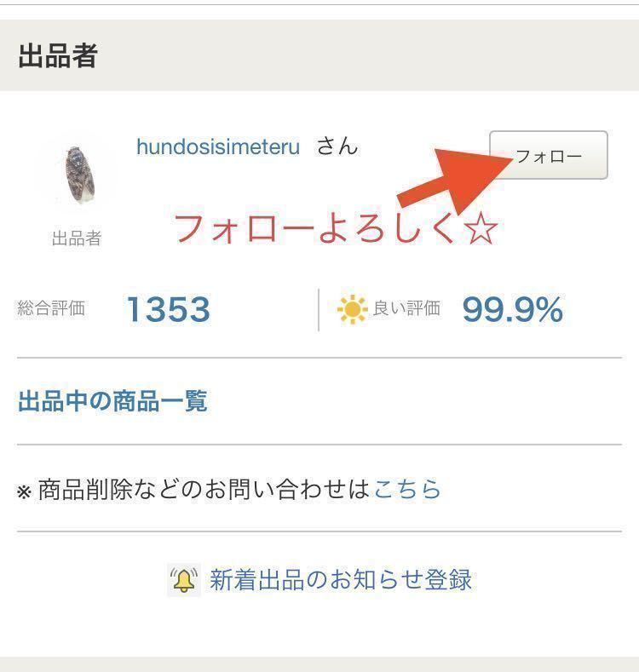Click the red star after よろしく

tap(481, 228)
